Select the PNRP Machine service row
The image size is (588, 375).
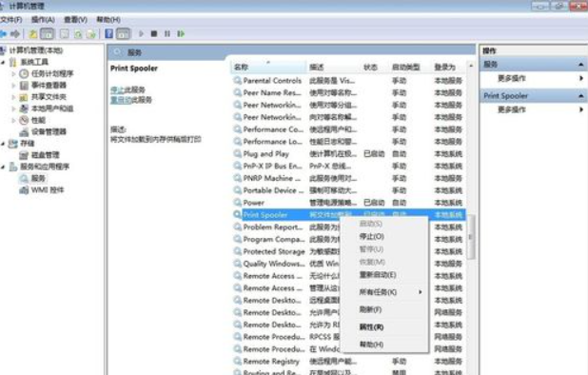[x=348, y=178]
